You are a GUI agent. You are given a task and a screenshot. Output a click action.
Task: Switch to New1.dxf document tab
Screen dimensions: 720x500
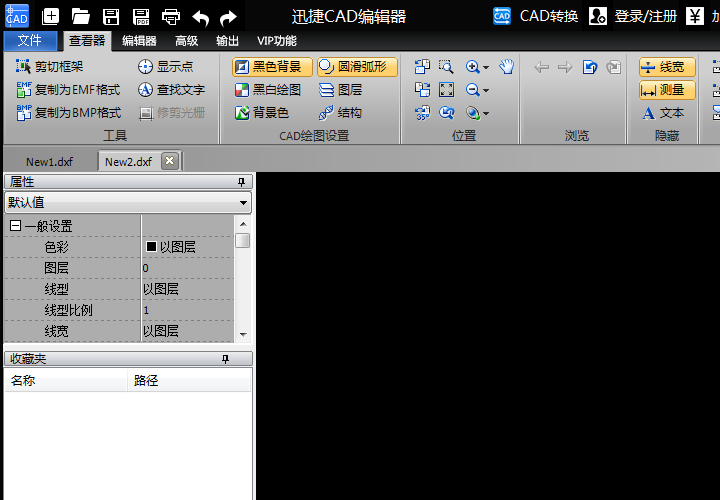(x=50, y=162)
